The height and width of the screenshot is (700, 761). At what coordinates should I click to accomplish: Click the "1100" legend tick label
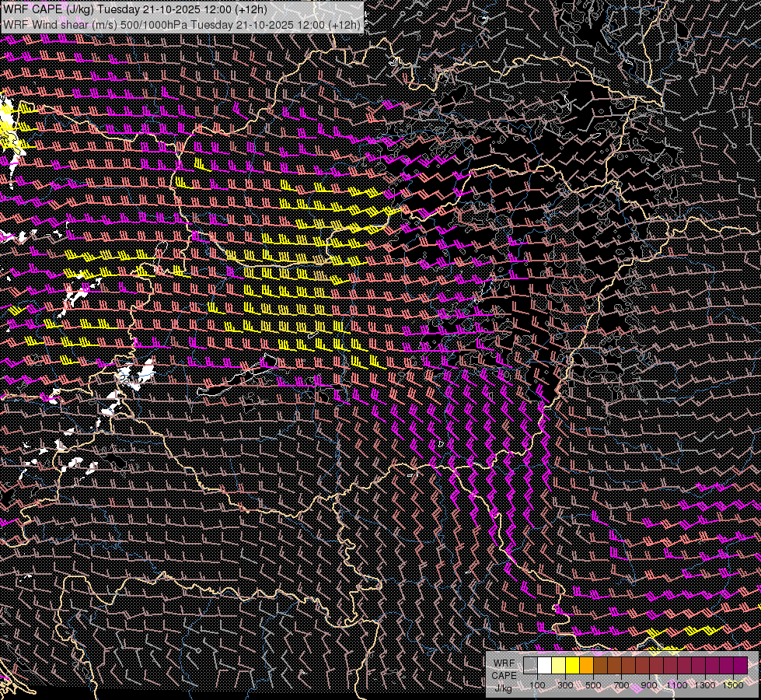pos(677,685)
